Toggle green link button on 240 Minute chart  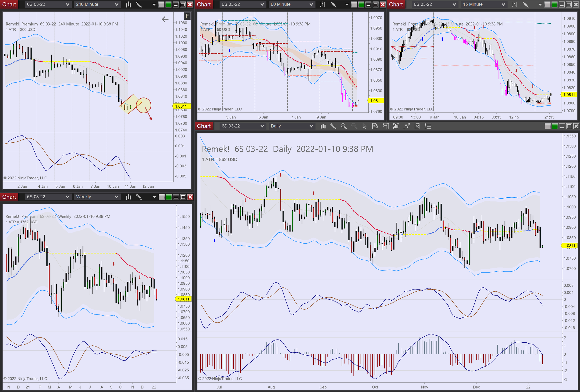coord(168,4)
